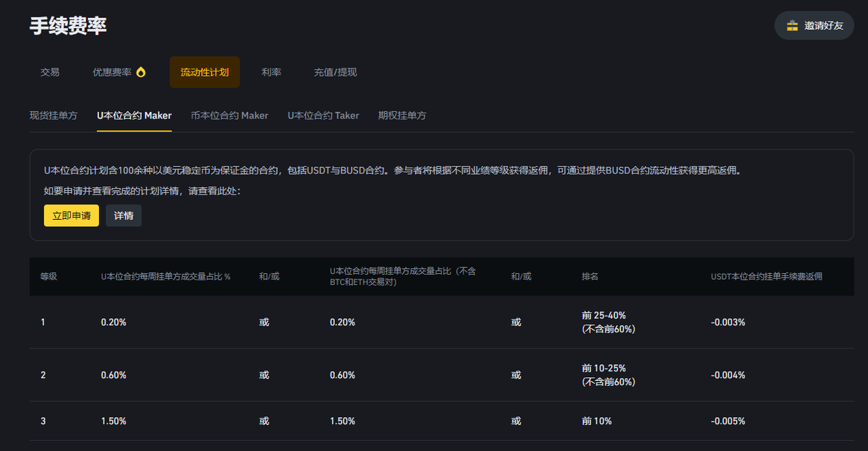Click the 手续费率 page title
This screenshot has width=868, height=451.
tap(68, 26)
